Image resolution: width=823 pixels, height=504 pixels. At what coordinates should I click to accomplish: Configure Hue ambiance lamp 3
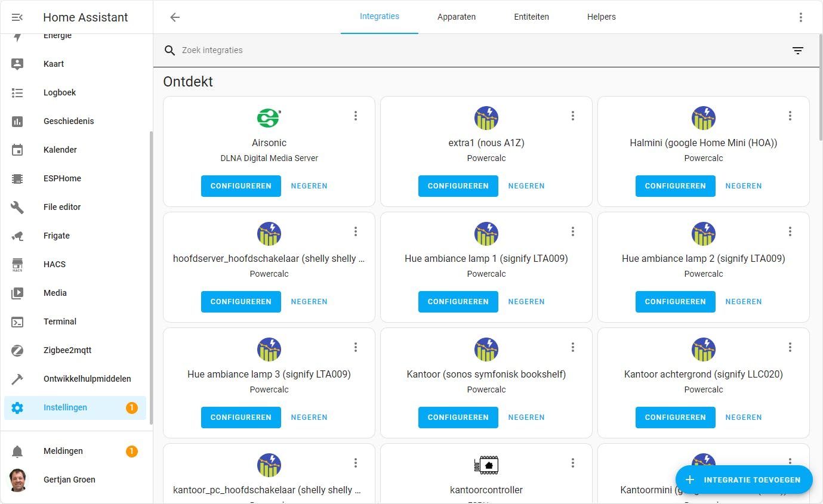[241, 418]
